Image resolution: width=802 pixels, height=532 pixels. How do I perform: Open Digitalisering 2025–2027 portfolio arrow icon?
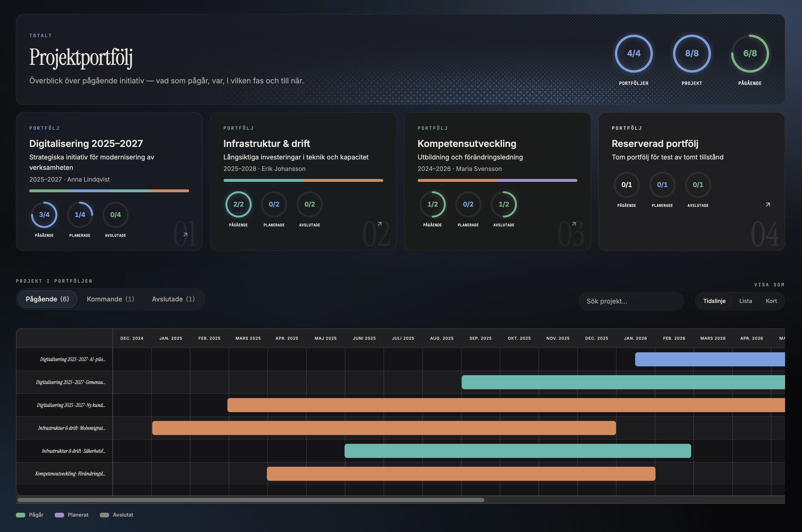(x=185, y=234)
